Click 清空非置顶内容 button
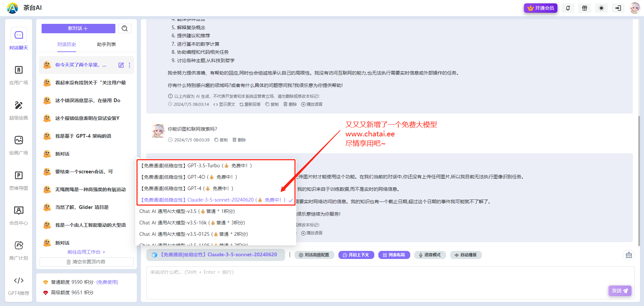Screen dimensions: 644x306 87,262
